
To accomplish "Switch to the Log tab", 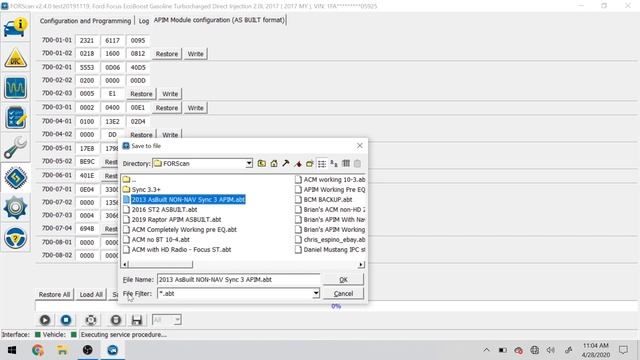I will tap(144, 21).
